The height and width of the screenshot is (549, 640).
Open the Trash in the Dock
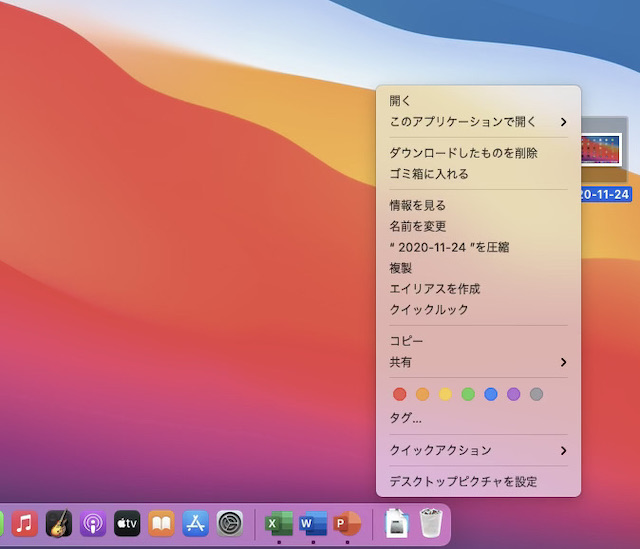pyautogui.click(x=431, y=523)
